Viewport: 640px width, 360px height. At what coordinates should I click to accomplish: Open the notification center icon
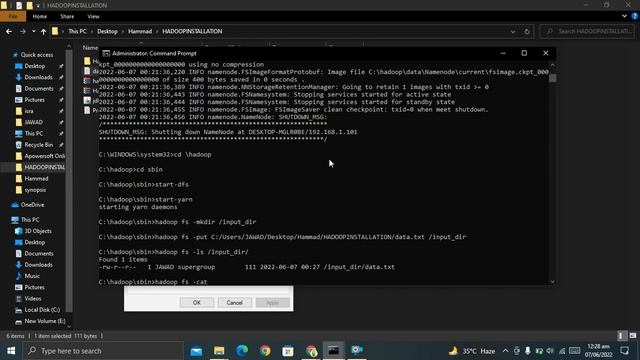pos(624,351)
